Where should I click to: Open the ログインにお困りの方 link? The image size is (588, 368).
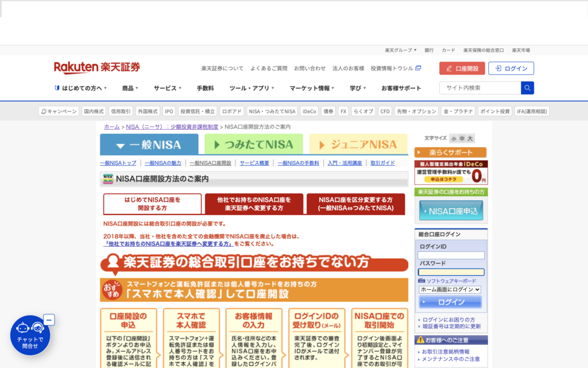pos(448,320)
